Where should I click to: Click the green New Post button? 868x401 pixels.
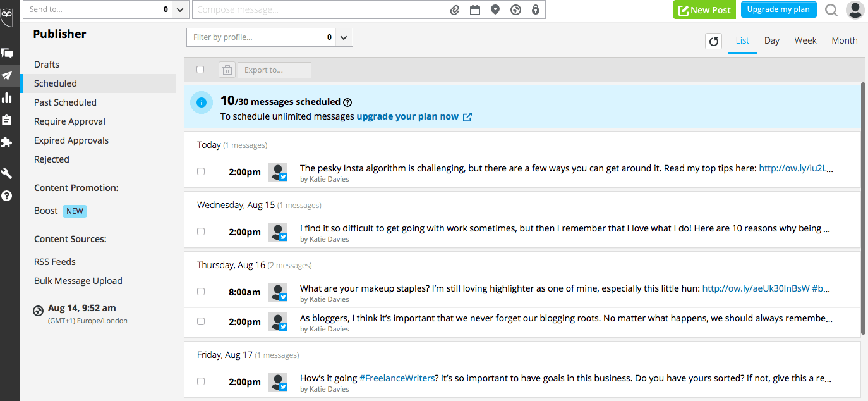[x=704, y=9]
